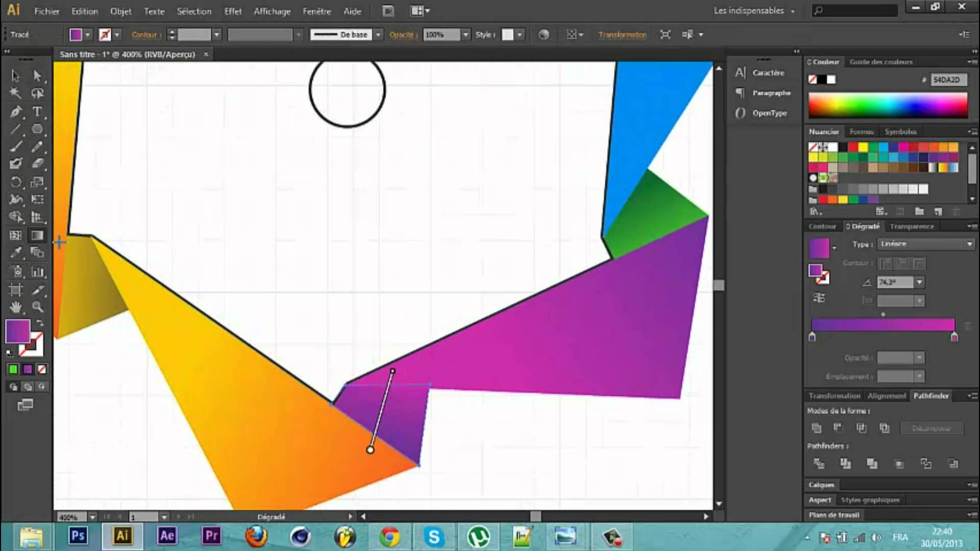
Task: Enable the Transparence panel toggle
Action: (x=911, y=226)
